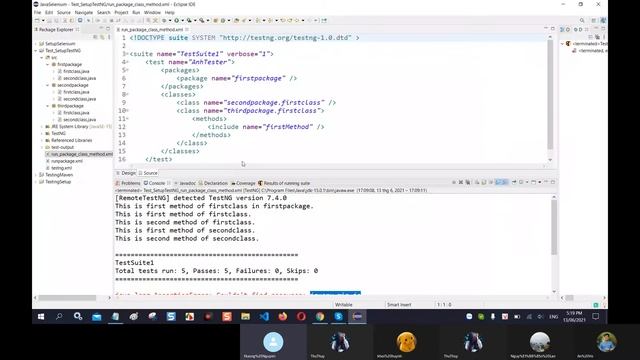Screen dimensions: 640x360
Task: Open the File menu
Action: [x=37, y=13]
